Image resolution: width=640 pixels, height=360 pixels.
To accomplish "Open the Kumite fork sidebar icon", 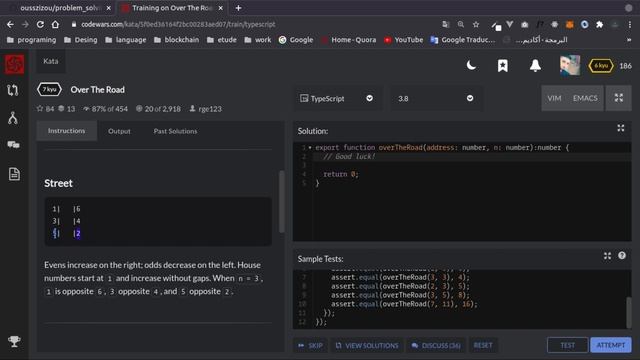I will coord(13,118).
